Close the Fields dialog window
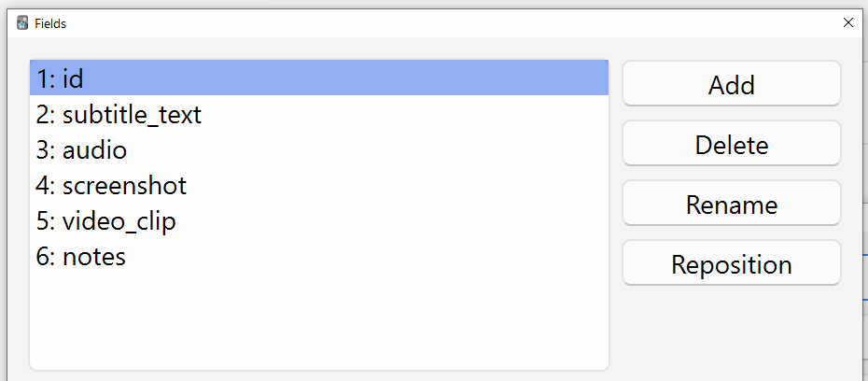The image size is (868, 381). (x=847, y=23)
